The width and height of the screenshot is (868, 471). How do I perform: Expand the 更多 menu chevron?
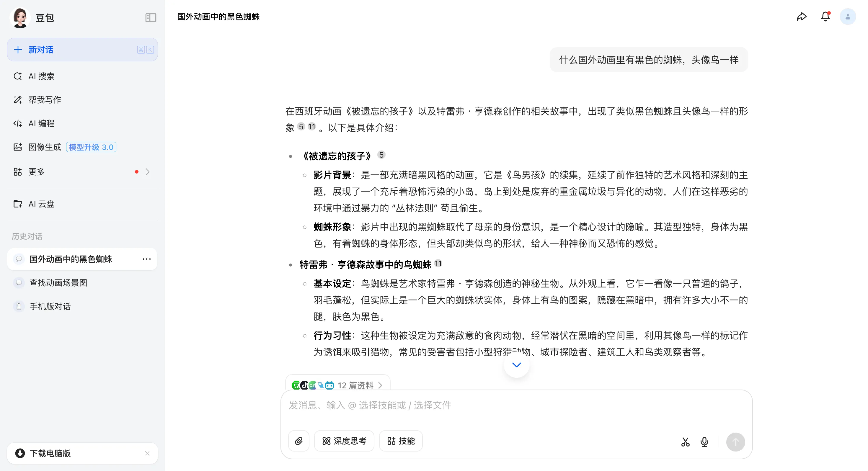coord(148,172)
